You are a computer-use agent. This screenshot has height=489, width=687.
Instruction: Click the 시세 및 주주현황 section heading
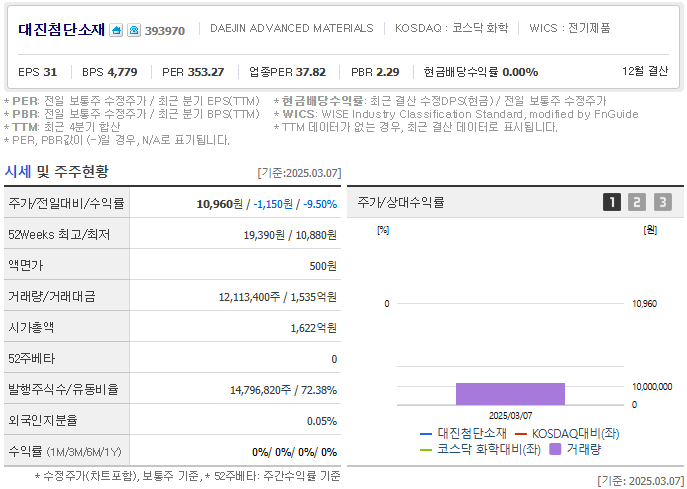point(56,171)
